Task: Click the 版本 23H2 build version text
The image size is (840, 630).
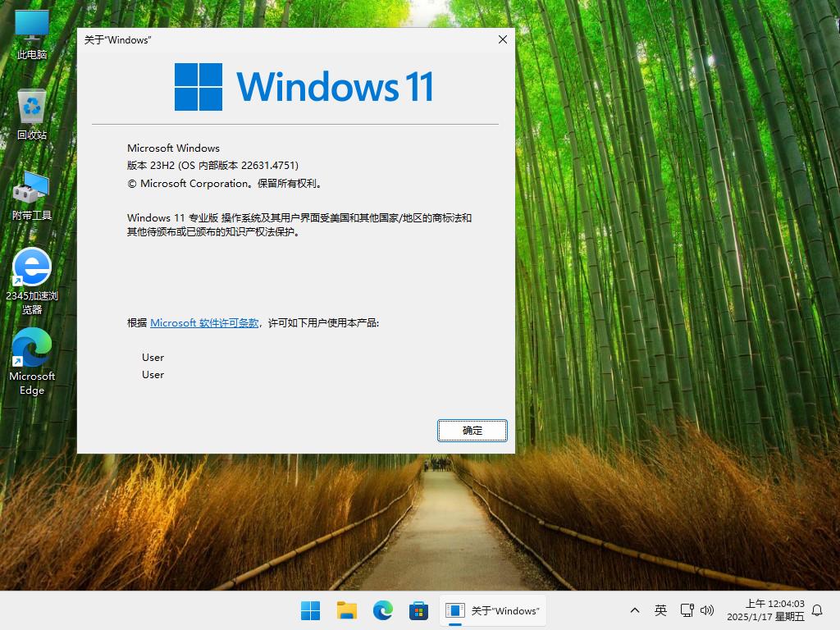Action: [212, 166]
